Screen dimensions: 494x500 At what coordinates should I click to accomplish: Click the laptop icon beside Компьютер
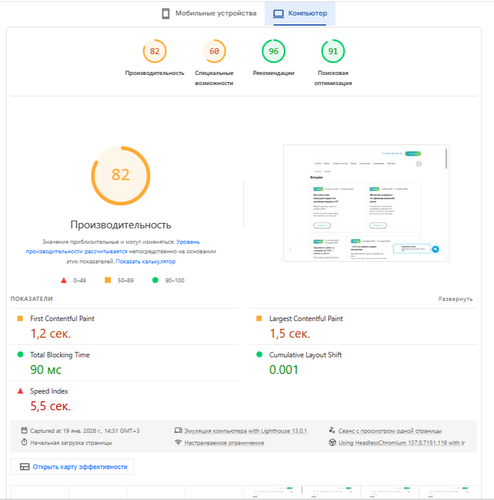[278, 14]
